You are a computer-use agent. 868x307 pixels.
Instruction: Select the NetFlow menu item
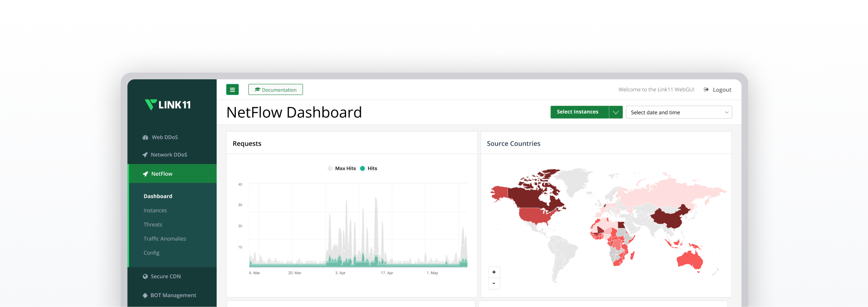pos(172,173)
